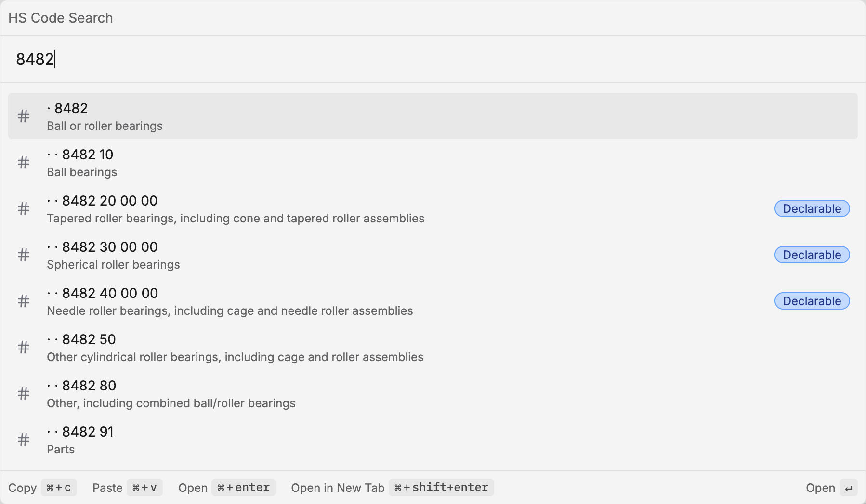Click Copy in the footer action bar
The width and height of the screenshot is (866, 504).
(x=22, y=488)
